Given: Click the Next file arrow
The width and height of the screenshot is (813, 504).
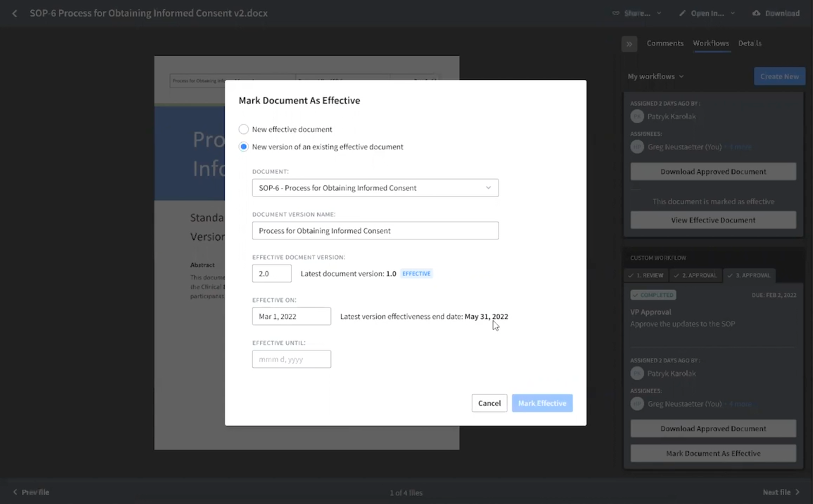Looking at the screenshot, I should point(798,492).
